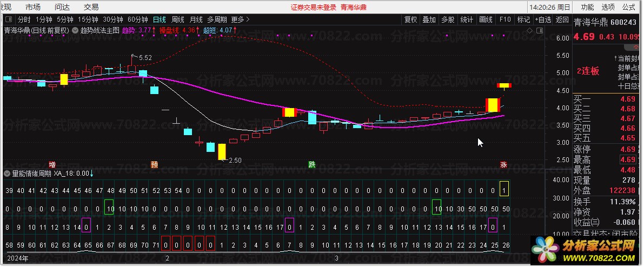Screen dimensions: 644x267
Task: Click the 复权 toolbar button
Action: [x=411, y=19]
